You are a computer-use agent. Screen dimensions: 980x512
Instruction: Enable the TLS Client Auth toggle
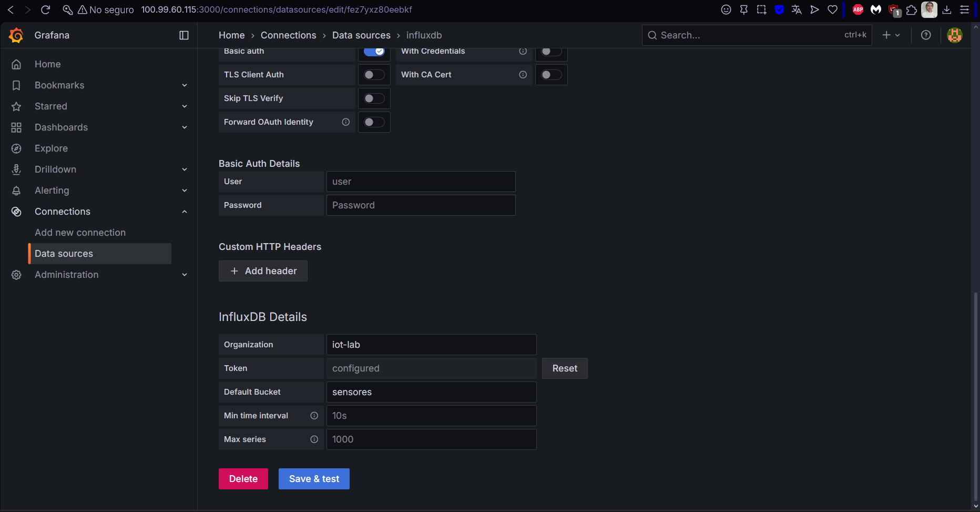coord(374,75)
